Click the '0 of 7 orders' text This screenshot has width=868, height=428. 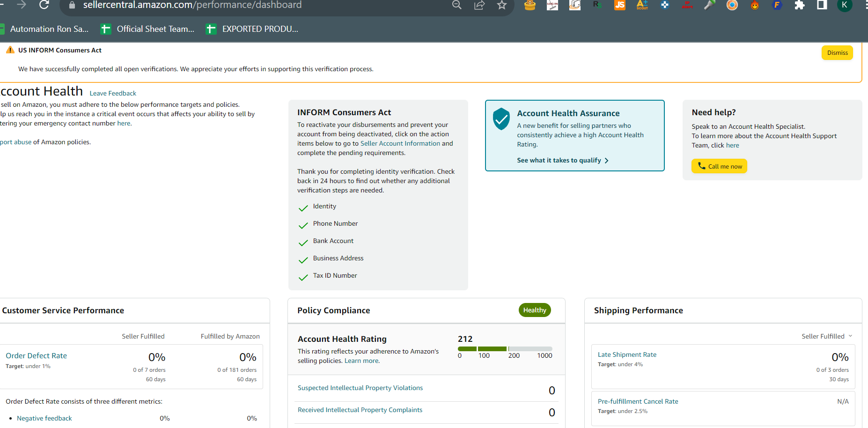149,370
